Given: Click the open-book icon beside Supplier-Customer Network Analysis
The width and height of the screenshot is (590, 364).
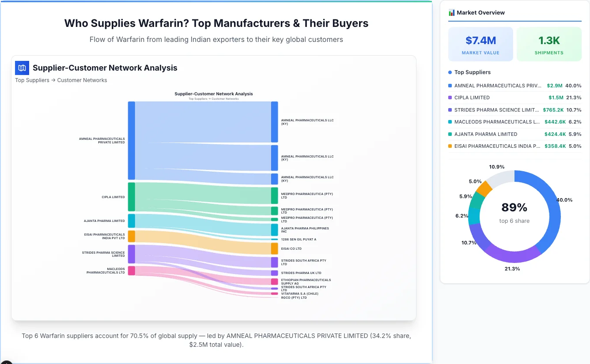Looking at the screenshot, I should [x=22, y=68].
